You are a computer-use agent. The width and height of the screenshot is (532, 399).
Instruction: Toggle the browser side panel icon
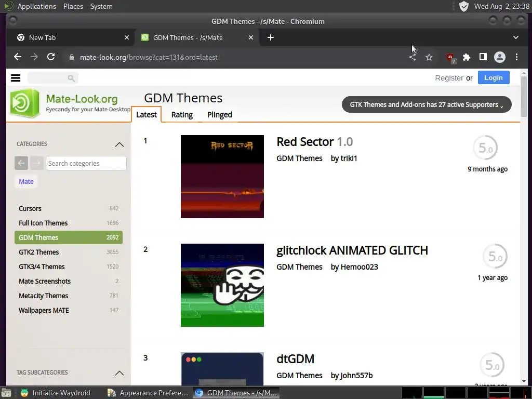[483, 57]
